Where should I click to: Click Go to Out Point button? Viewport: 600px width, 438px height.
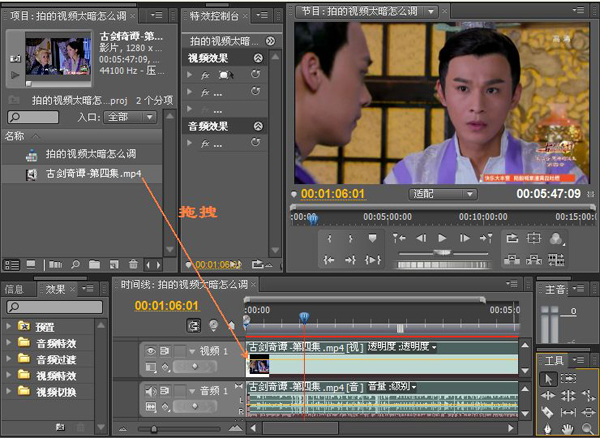(x=350, y=260)
